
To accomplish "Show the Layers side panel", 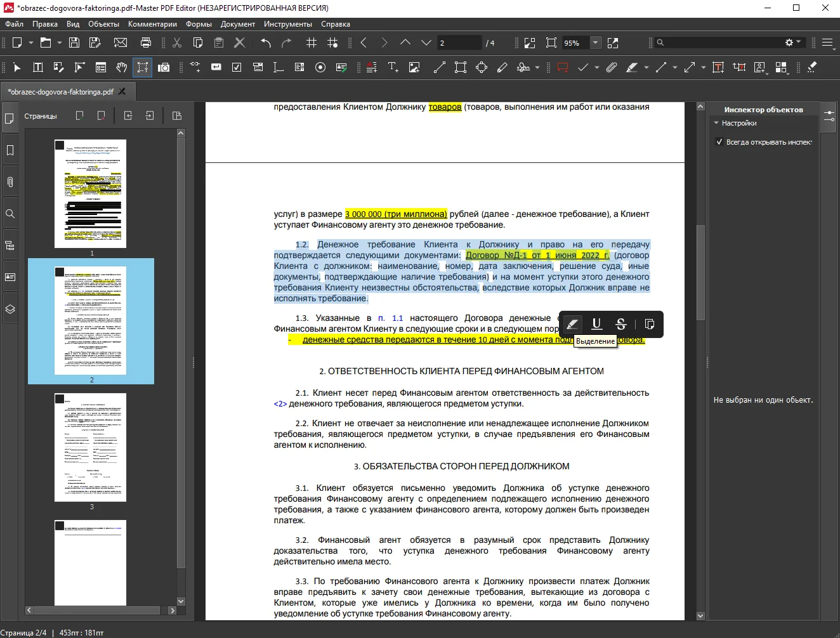I will click(10, 309).
